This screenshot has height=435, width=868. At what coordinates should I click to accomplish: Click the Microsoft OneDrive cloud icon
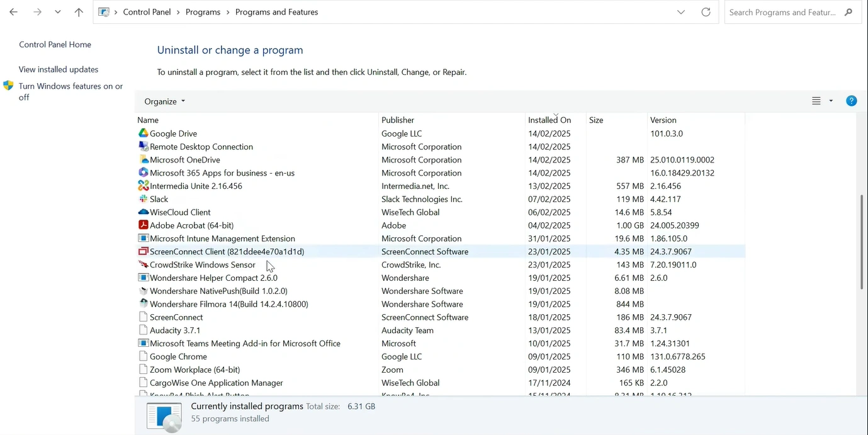(144, 160)
